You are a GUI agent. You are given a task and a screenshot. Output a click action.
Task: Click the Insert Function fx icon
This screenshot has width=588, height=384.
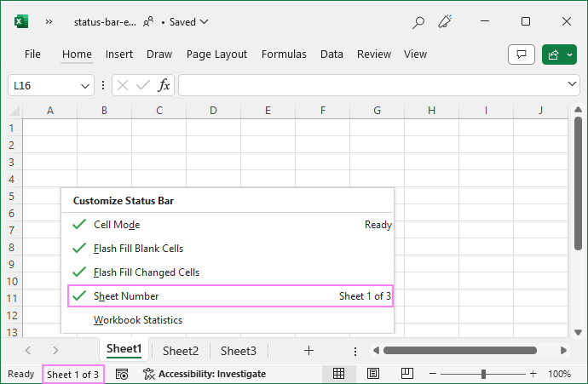164,85
